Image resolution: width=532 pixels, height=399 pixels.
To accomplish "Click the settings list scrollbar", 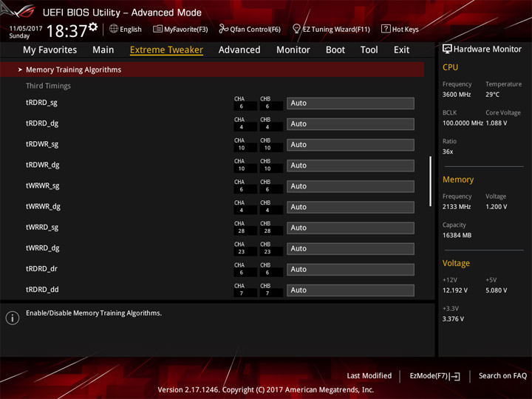I will (x=430, y=181).
